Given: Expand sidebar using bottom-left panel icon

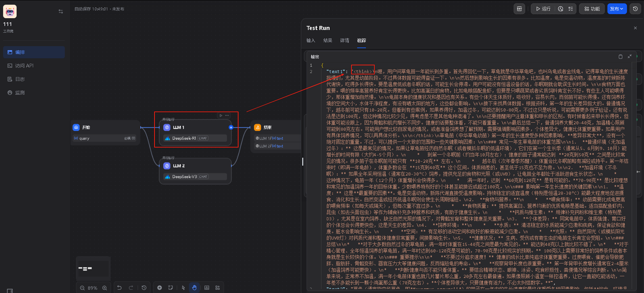Looking at the screenshot, I should point(10,291).
